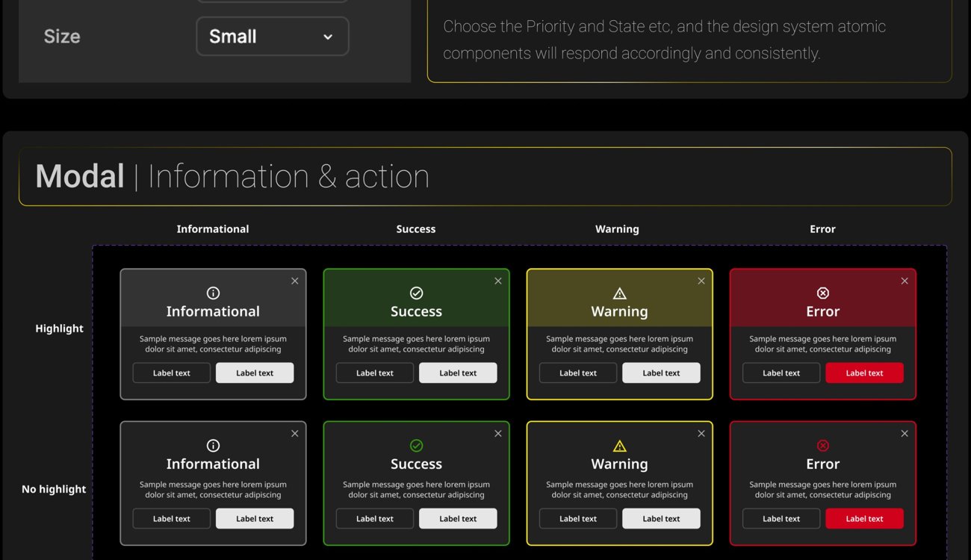
Task: Click the Warning title in highlighted modal
Action: (619, 311)
